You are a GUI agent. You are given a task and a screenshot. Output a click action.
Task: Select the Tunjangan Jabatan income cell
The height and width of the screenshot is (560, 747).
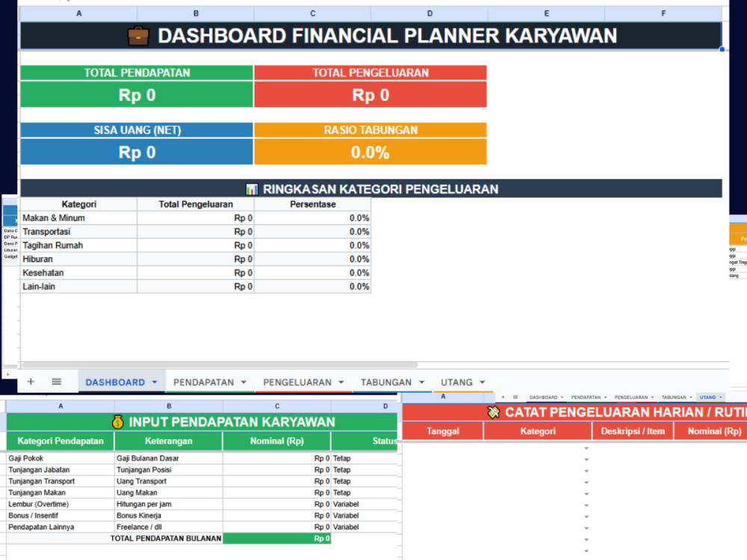tap(60, 470)
